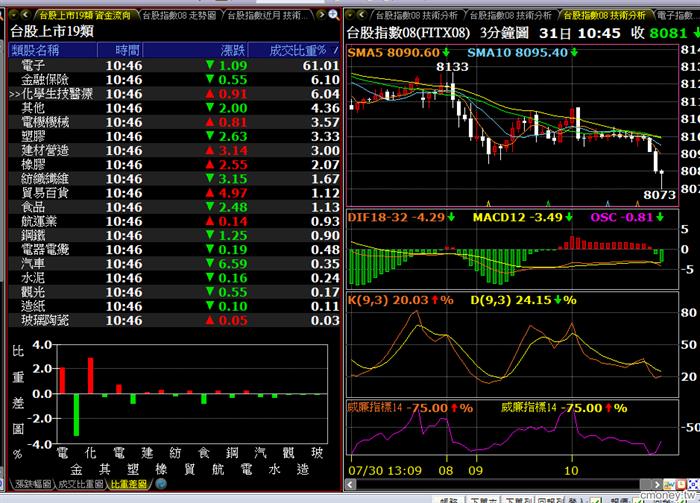Sort by 類股名稱 column header
The image size is (700, 503).
(53, 50)
